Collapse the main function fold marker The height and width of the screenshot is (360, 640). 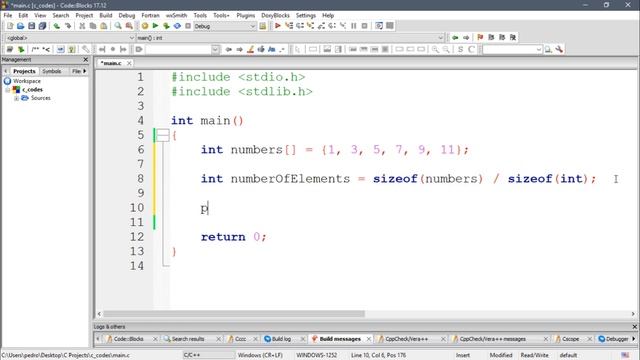coord(163,135)
